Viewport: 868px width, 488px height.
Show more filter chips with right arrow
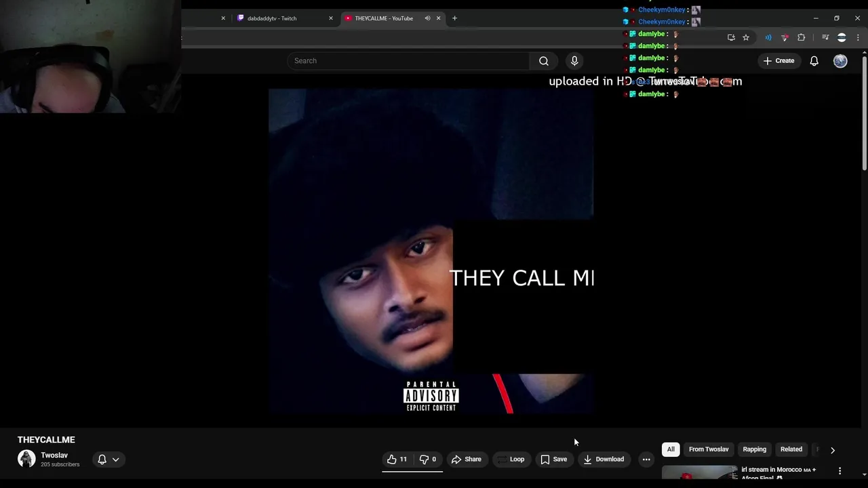coord(833,450)
